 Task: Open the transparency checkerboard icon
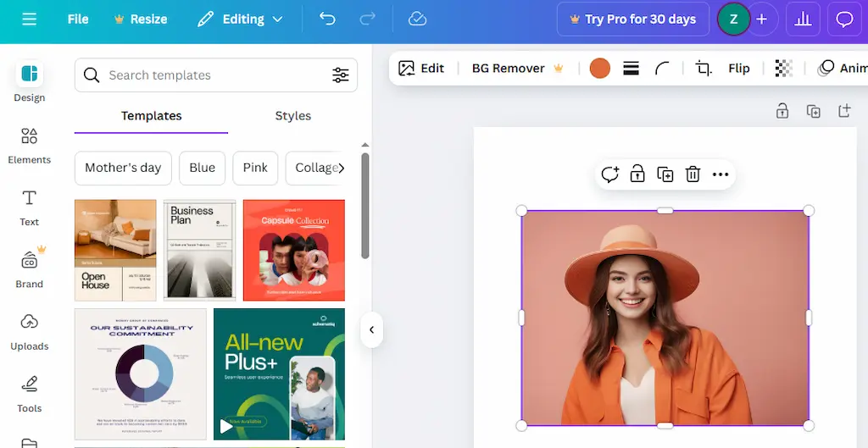click(x=783, y=69)
